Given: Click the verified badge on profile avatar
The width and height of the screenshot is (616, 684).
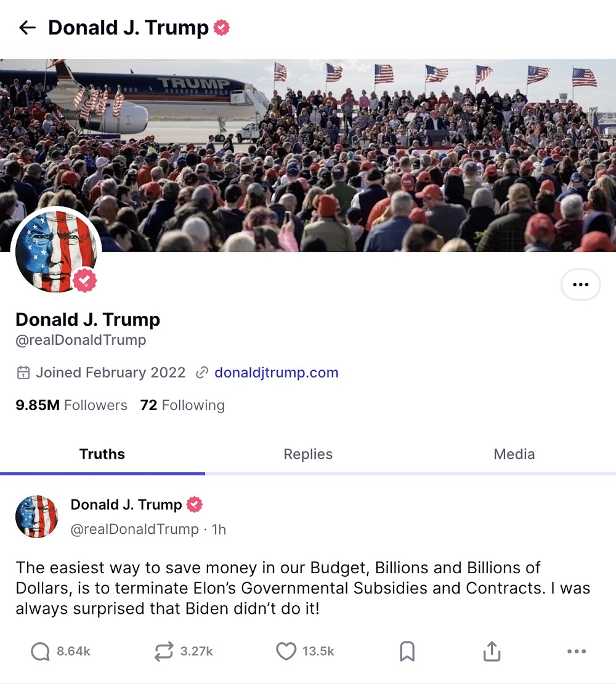Looking at the screenshot, I should pos(84,281).
